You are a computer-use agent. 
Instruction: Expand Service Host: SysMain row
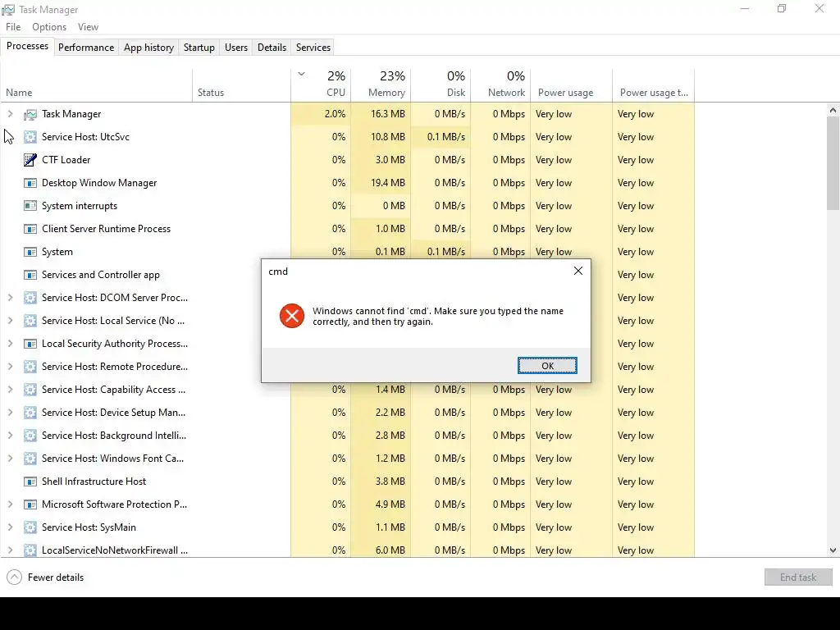10,527
